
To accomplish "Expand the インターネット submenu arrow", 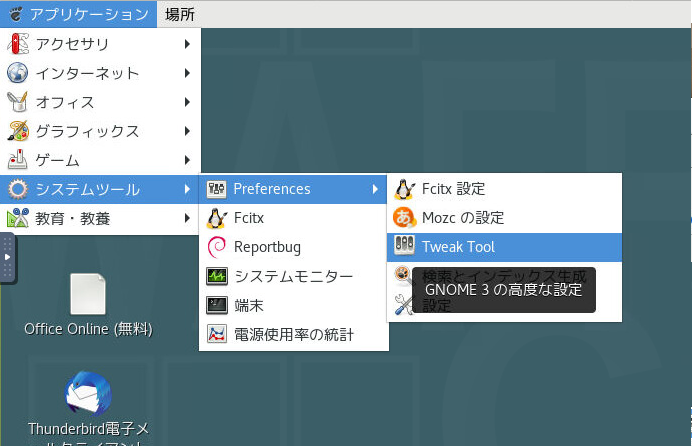I will [x=187, y=73].
